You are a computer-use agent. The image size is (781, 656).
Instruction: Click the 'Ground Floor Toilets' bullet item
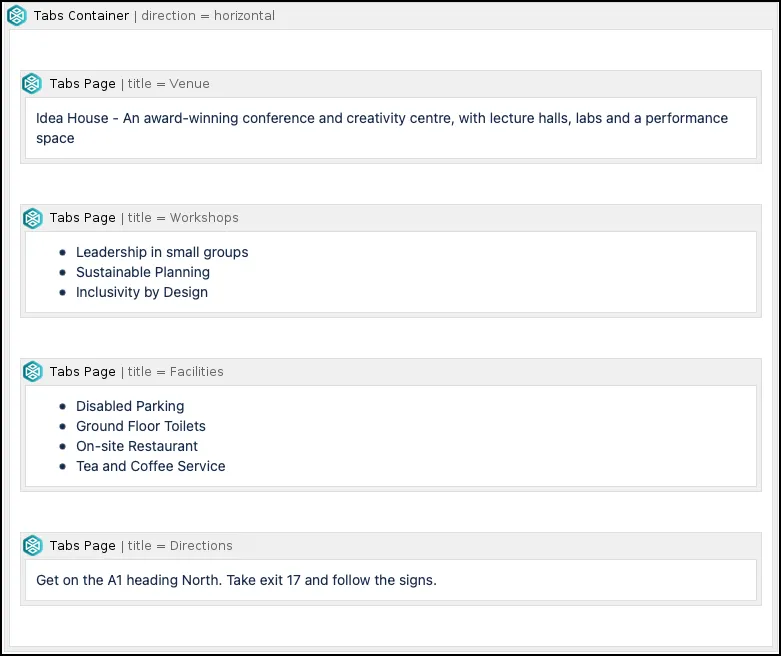pos(140,426)
